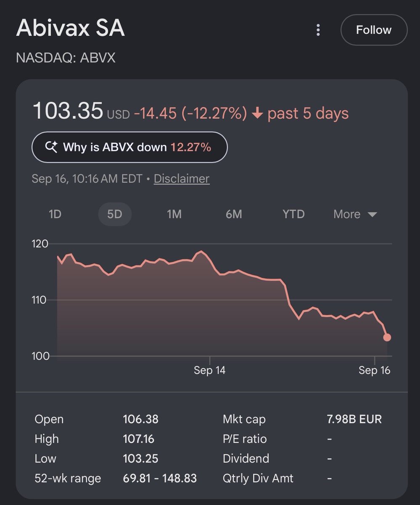Click the red down arrow next to past 5 days
420x505 pixels.
[x=257, y=114]
